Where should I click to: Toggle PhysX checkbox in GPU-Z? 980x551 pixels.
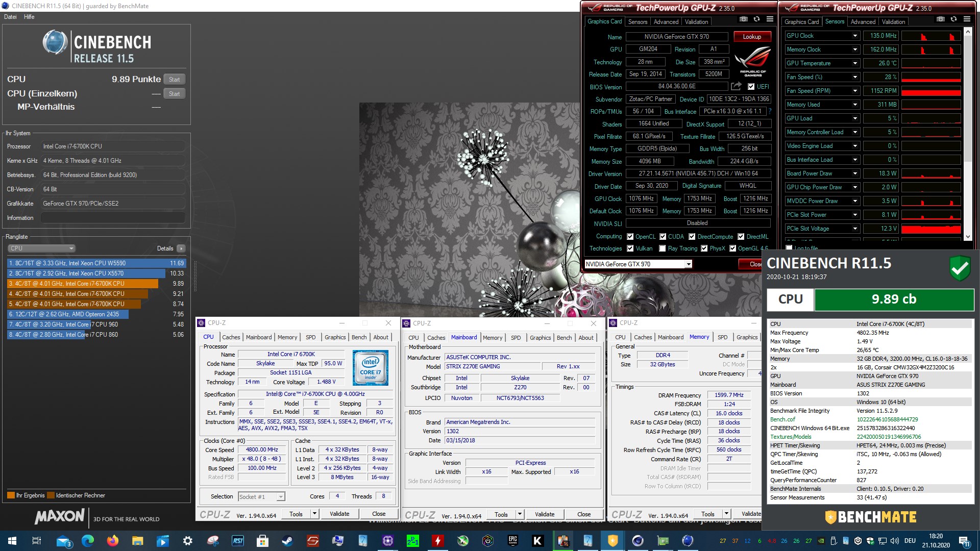pos(704,248)
